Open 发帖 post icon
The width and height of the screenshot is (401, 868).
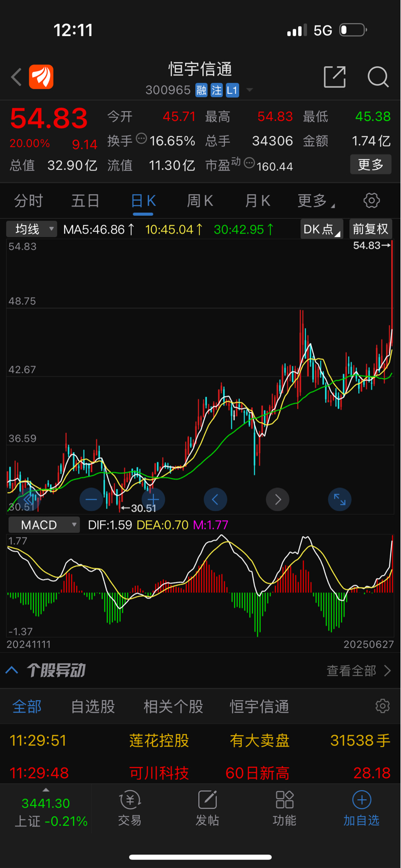tap(208, 809)
